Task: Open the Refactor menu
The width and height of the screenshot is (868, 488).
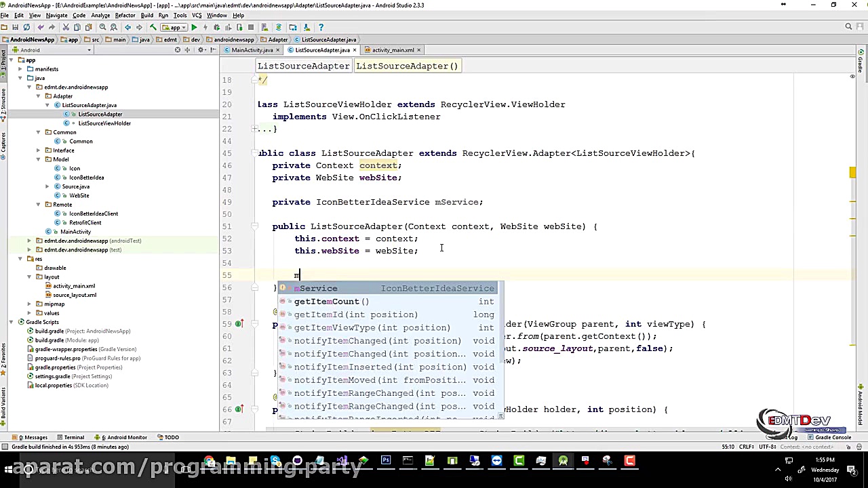Action: click(x=125, y=15)
